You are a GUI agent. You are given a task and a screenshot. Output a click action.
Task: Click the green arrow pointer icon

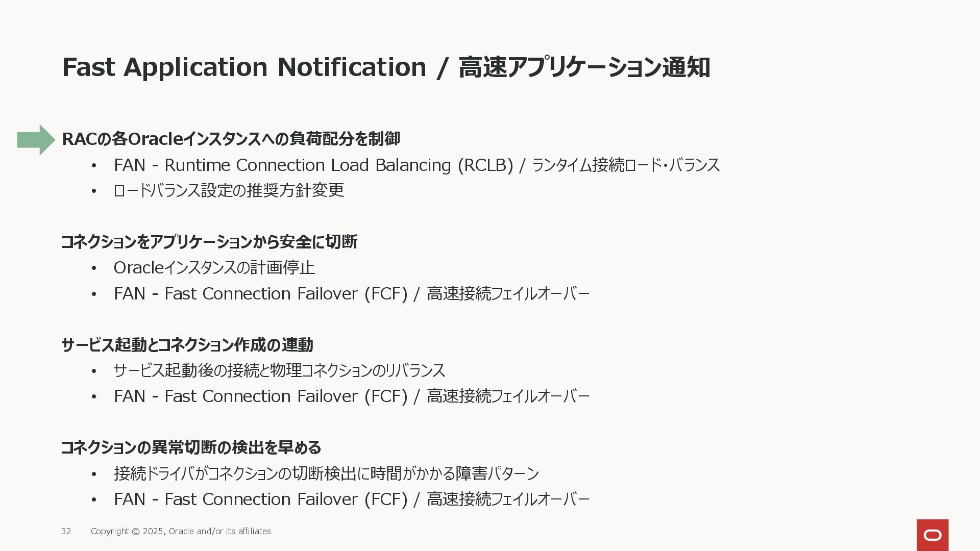point(36,140)
